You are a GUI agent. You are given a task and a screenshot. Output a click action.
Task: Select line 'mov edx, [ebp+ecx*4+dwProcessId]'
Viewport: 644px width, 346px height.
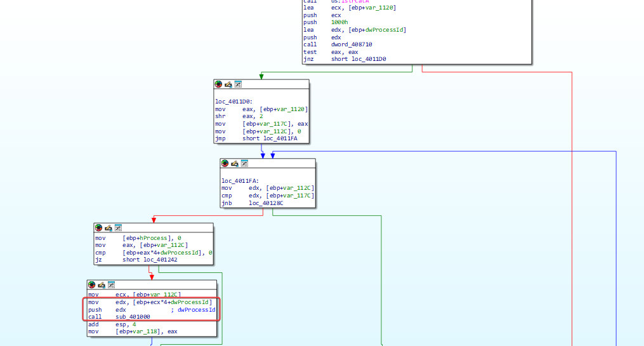tap(150, 302)
